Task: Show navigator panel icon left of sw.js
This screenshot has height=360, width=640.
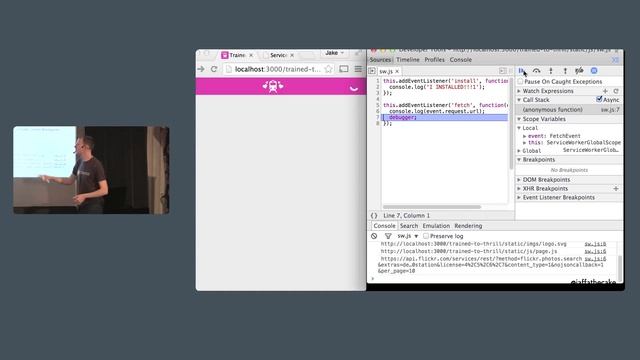Action: [x=372, y=71]
